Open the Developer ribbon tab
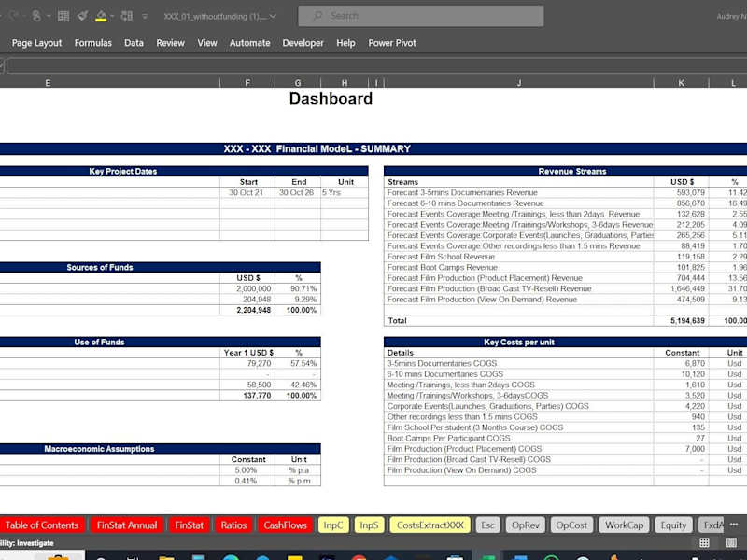 point(303,43)
